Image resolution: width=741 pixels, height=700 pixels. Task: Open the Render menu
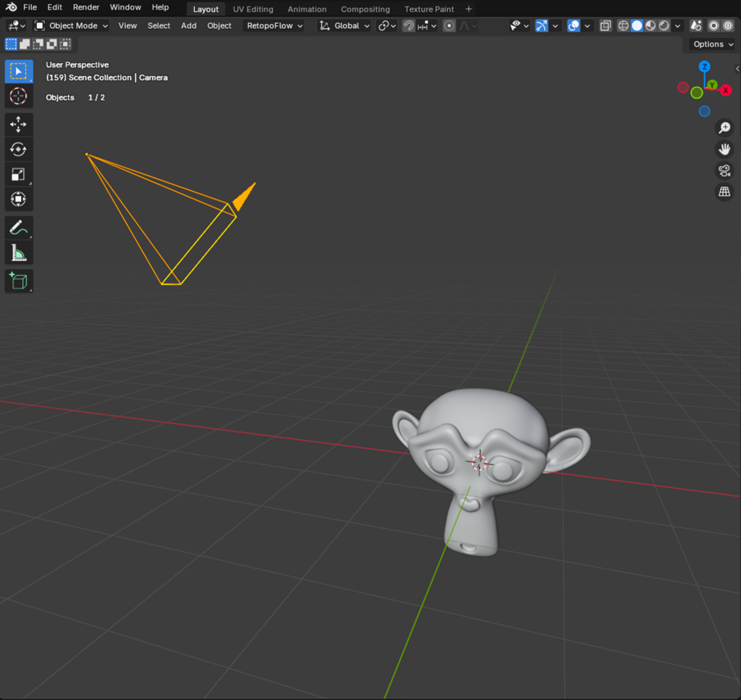[x=86, y=7]
